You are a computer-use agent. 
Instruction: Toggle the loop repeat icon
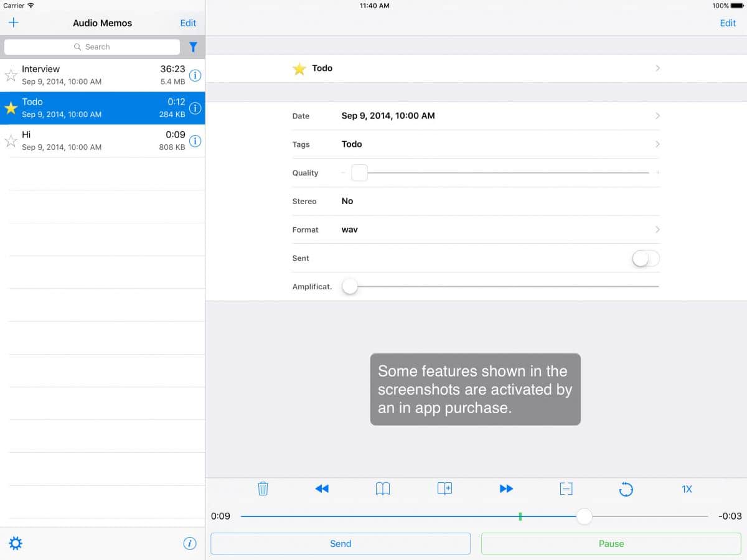pos(626,489)
